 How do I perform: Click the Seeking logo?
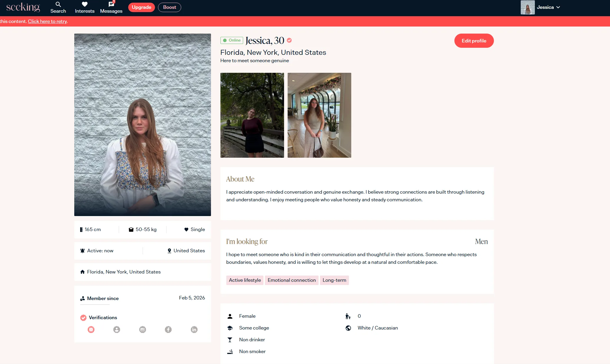click(23, 7)
